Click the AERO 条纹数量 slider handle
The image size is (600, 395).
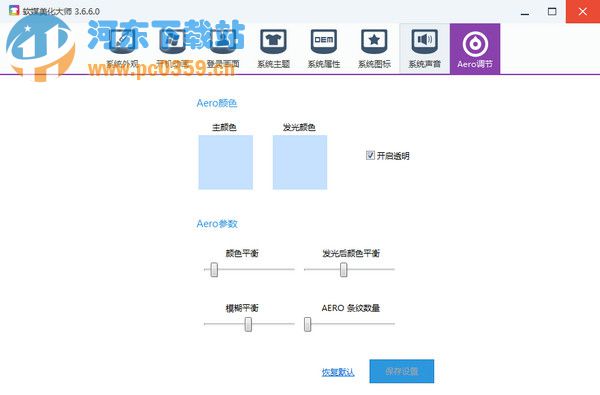[308, 324]
